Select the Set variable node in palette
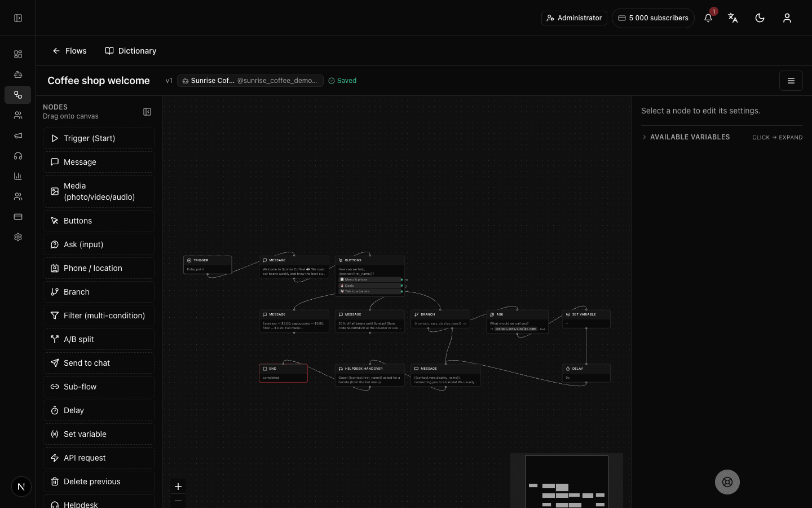 [x=99, y=434]
